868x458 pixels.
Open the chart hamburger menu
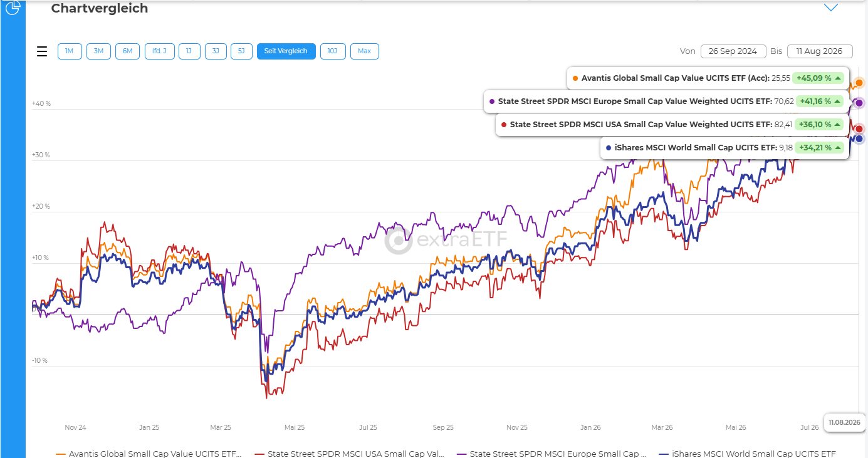pyautogui.click(x=42, y=51)
